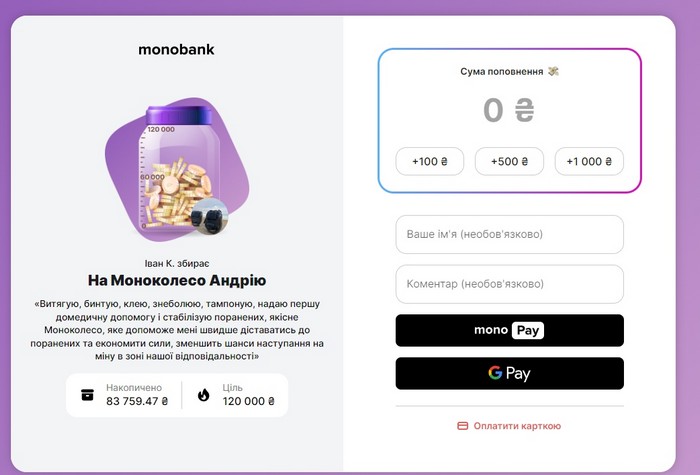700x475 pixels.
Task: Click the goal flame icon
Action: pyautogui.click(x=204, y=394)
